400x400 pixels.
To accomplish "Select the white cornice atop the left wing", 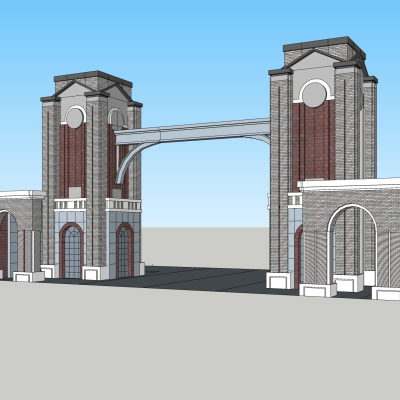I will point(22,194).
